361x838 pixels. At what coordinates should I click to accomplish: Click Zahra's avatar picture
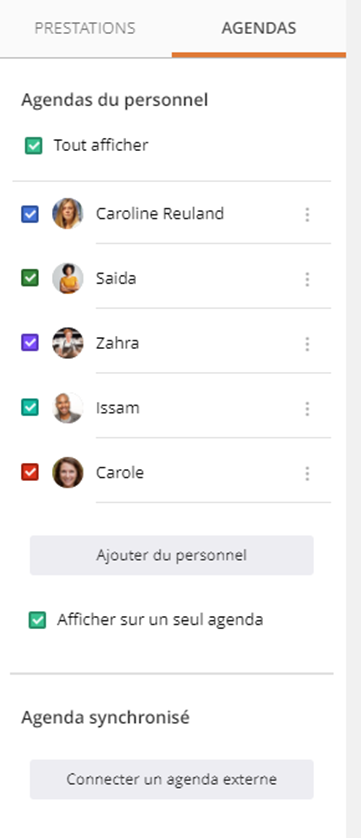(68, 343)
